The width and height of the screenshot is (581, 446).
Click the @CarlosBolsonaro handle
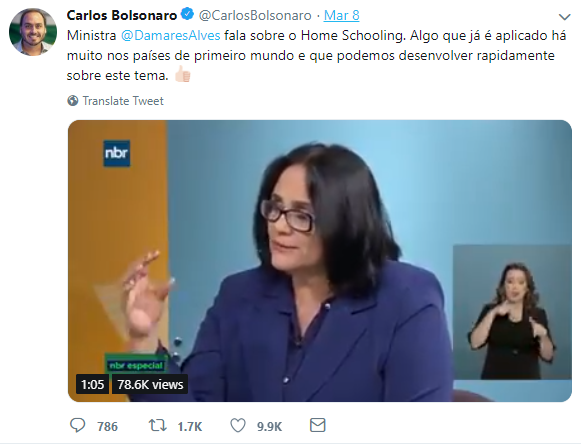coord(255,15)
